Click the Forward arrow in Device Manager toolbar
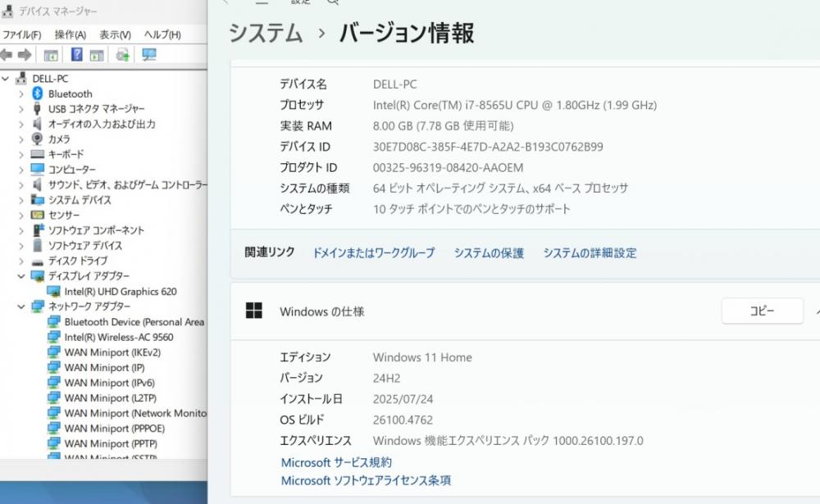Viewport: 820px width, 504px height. pos(25,54)
